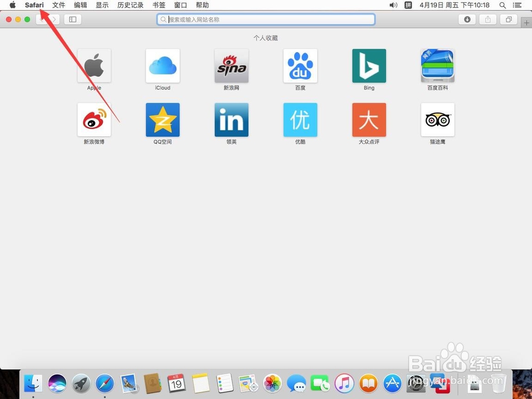The width and height of the screenshot is (532, 399).
Task: Open Notes yellow pad in Dock
Action: pos(201,384)
